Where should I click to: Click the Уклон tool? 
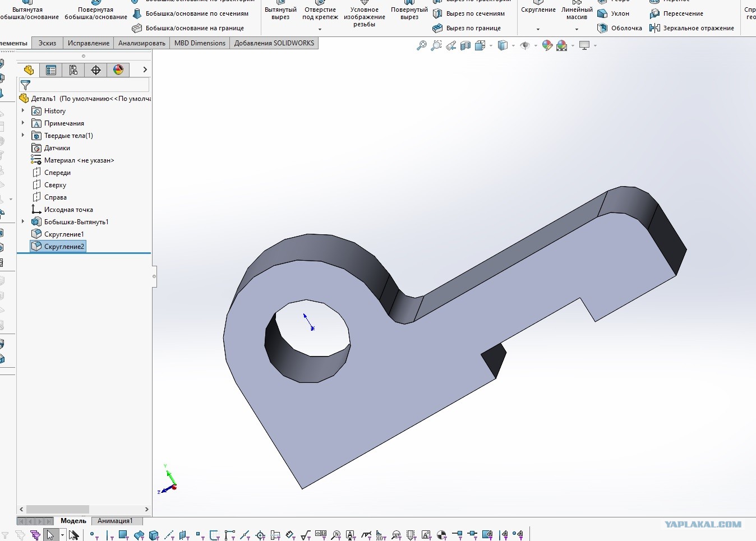point(614,13)
